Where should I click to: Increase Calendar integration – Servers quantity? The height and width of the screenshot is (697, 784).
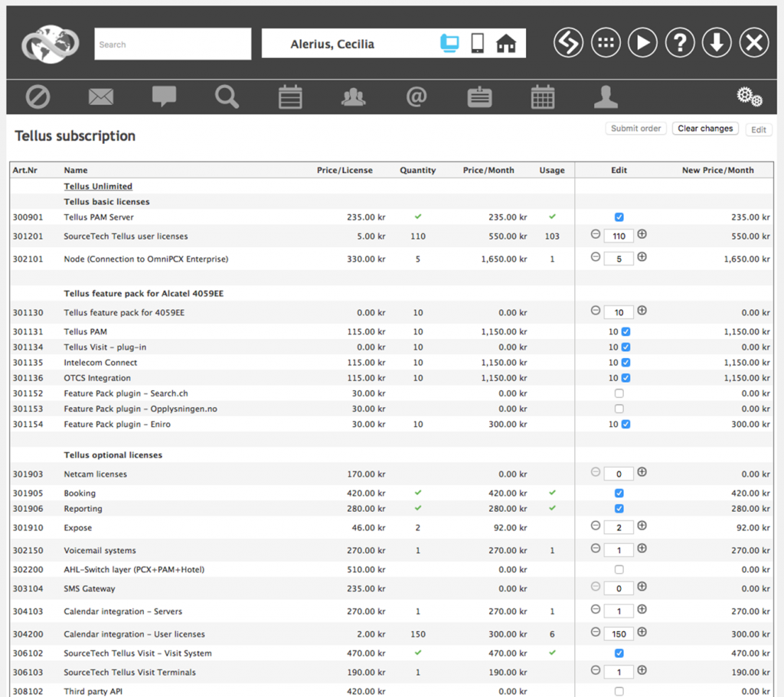642,609
